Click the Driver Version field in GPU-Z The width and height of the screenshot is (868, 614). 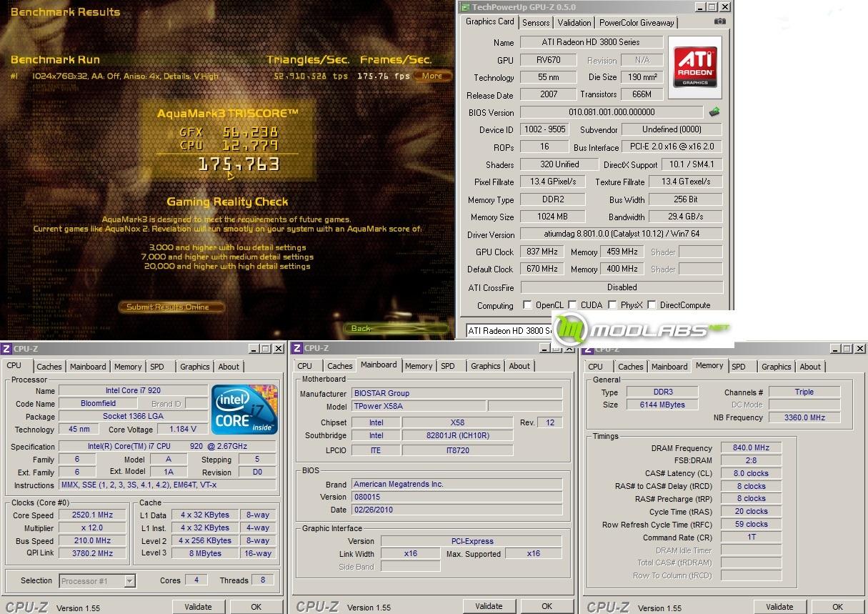[x=622, y=234]
